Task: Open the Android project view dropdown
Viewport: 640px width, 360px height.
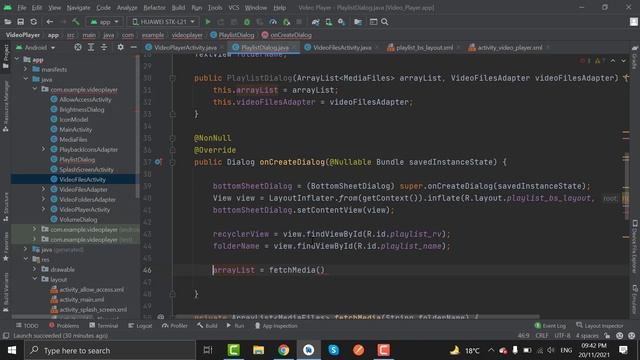Action: (x=36, y=47)
